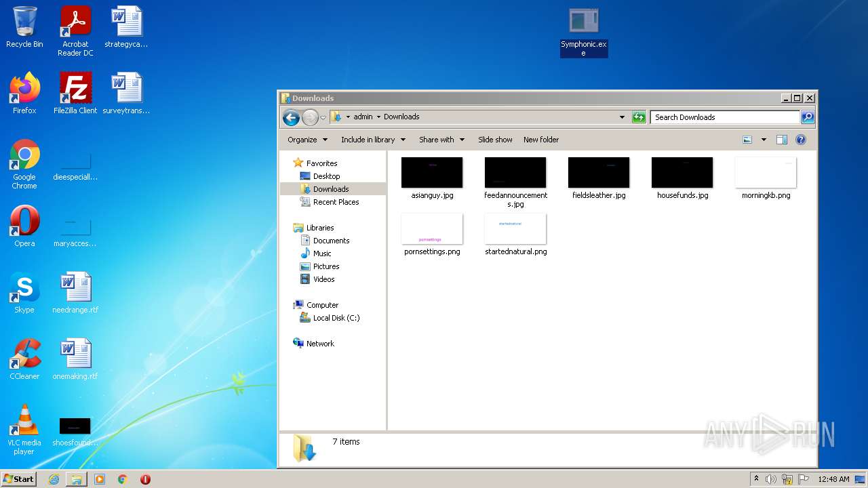Viewport: 868px width, 488px height.
Task: Open the strategyca... Word document icon
Action: pyautogui.click(x=126, y=28)
